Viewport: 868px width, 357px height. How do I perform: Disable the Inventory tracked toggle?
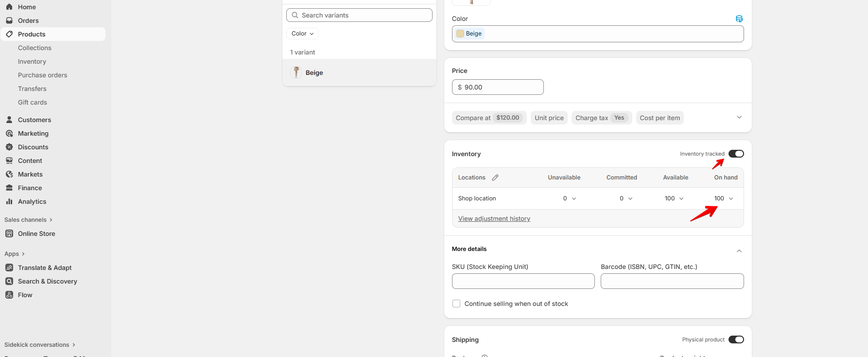pos(736,154)
